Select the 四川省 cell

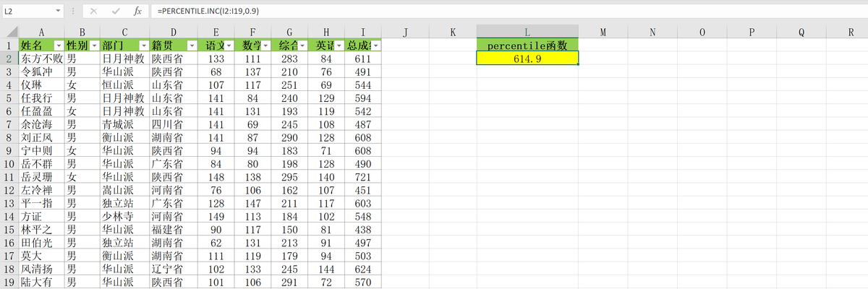coord(174,124)
